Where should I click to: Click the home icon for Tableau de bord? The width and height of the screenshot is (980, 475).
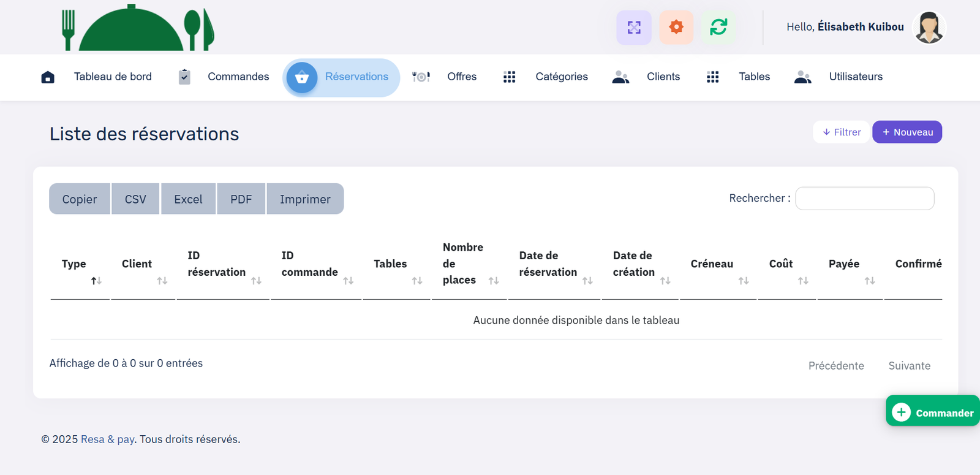48,77
